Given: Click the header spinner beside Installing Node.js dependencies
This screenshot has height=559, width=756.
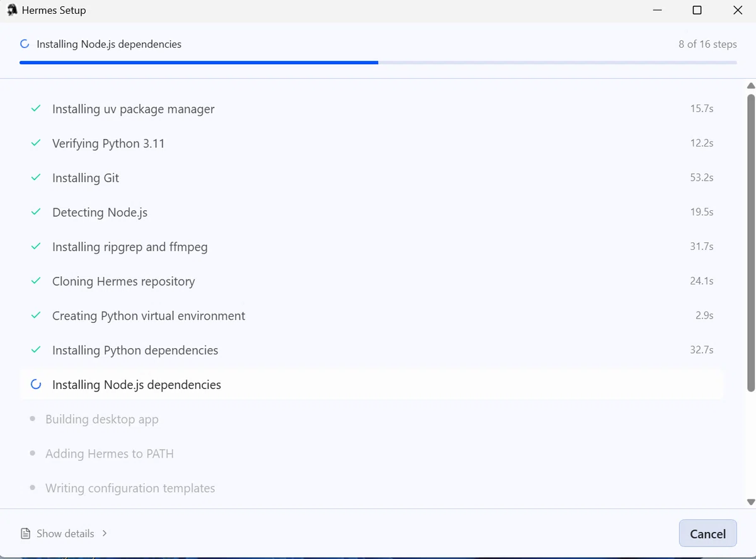Looking at the screenshot, I should click(x=25, y=44).
